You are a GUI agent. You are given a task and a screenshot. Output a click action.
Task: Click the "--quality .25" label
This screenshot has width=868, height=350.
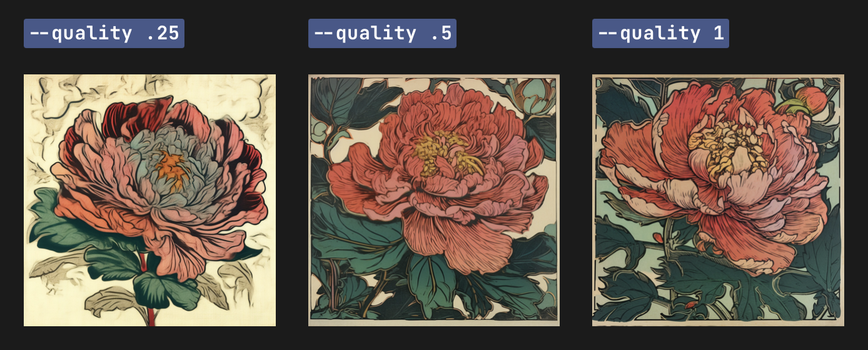(x=104, y=33)
